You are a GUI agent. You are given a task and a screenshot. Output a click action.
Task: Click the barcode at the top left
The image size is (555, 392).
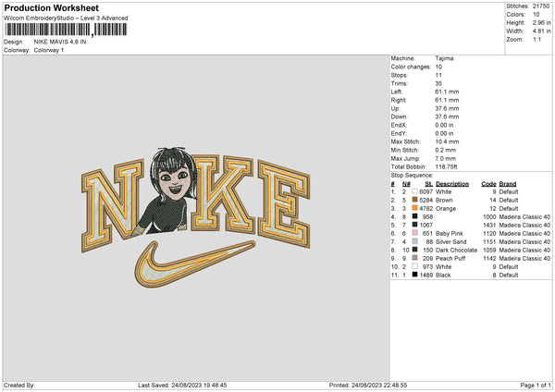coord(66,30)
